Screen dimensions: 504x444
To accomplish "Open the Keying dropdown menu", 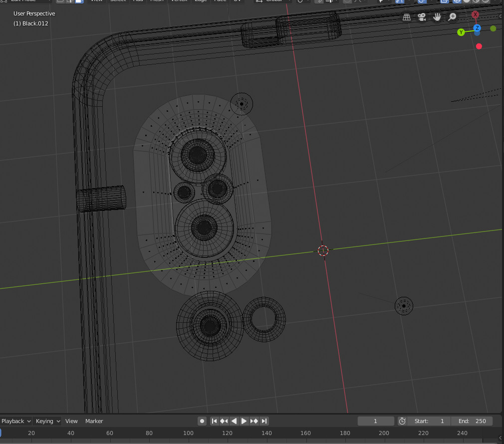I will click(46, 421).
